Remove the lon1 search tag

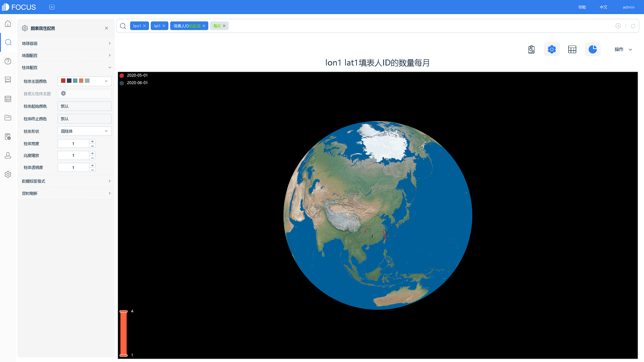point(145,26)
